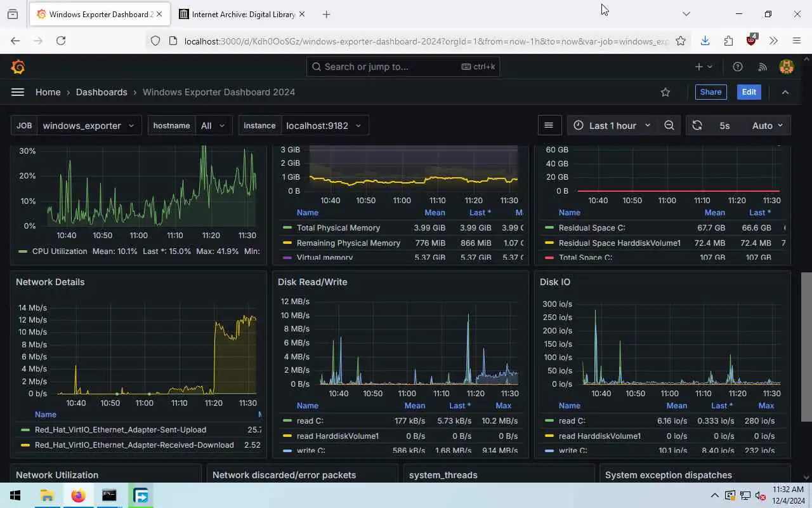Viewport: 812px width, 508px height.
Task: Close the Windows Exporter Dashboard tab
Action: (x=159, y=14)
